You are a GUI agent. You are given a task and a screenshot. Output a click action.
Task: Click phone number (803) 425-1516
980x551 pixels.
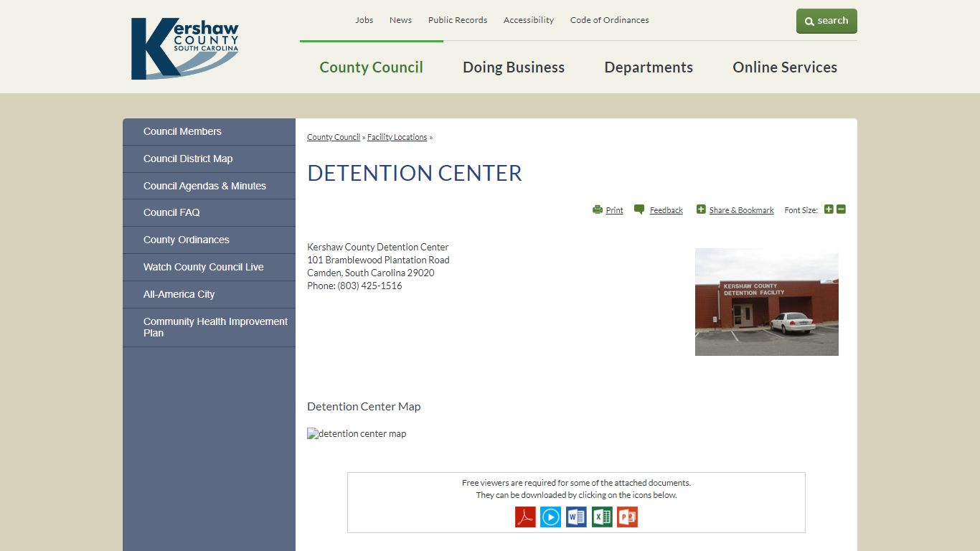coord(369,286)
